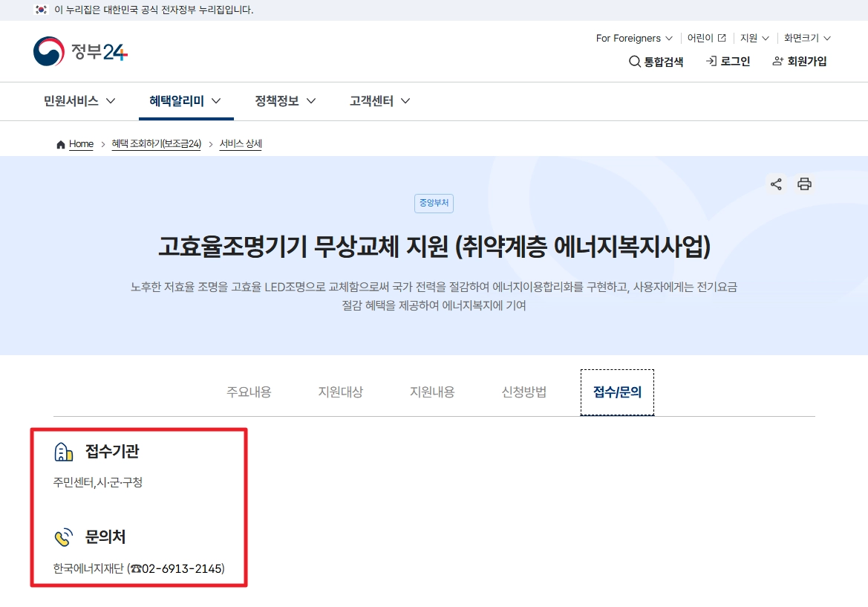
Task: Open the 지원 dropdown in the top bar
Action: coord(754,38)
